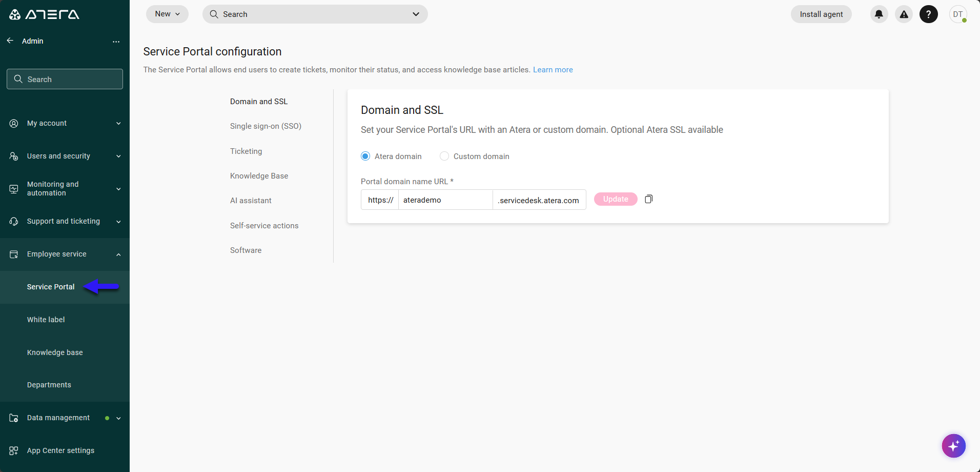Open the AI assistant tab
The width and height of the screenshot is (980, 472).
(x=251, y=201)
